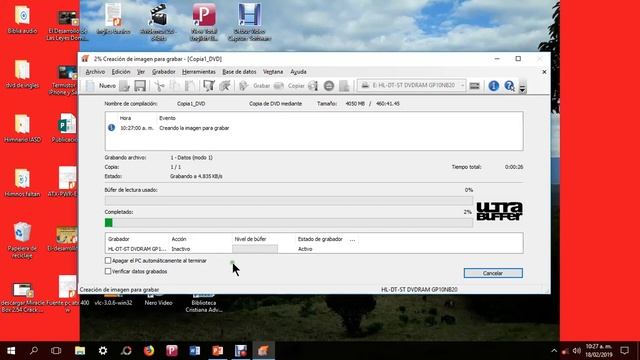Click the taskbar search magnifier
The height and width of the screenshot is (360, 640).
tap(34, 351)
